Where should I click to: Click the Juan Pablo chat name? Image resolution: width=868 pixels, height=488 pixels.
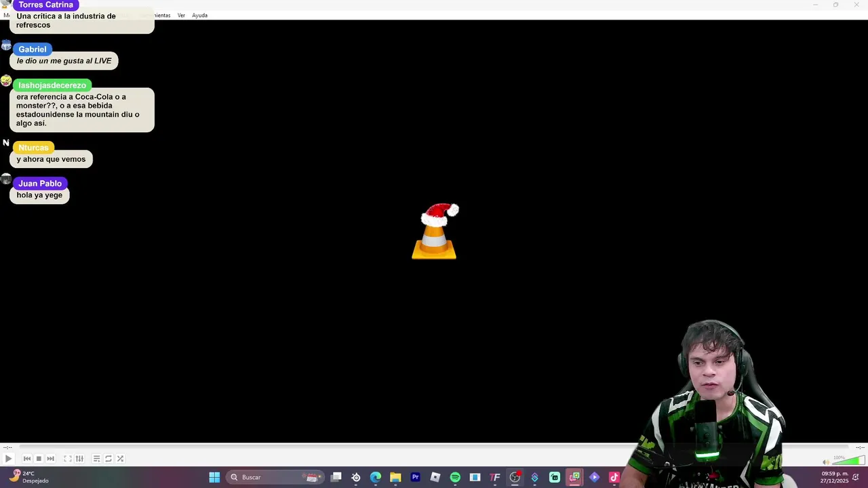tap(40, 184)
